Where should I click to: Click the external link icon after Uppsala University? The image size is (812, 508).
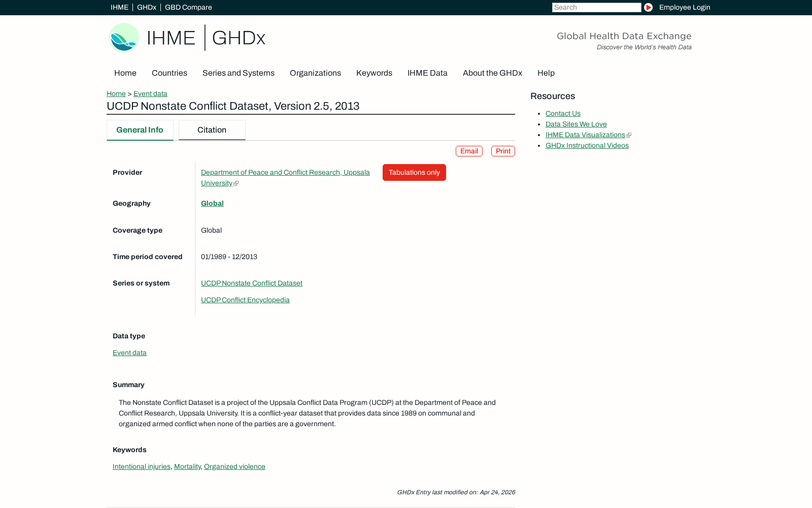236,183
